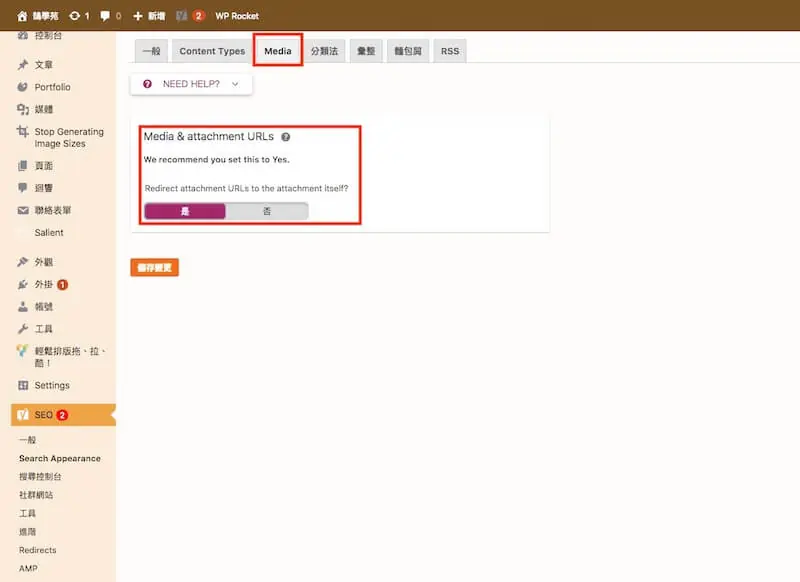Open the SEO sidebar menu

pos(63,415)
